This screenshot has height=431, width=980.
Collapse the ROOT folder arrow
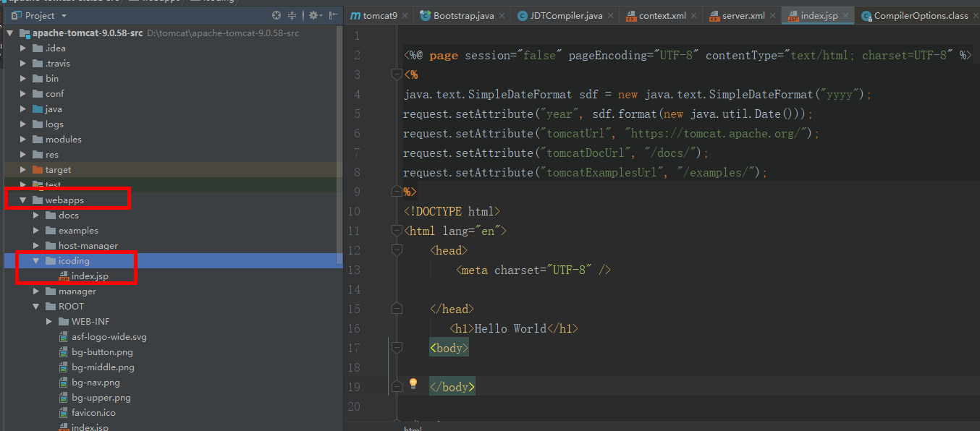pos(35,307)
